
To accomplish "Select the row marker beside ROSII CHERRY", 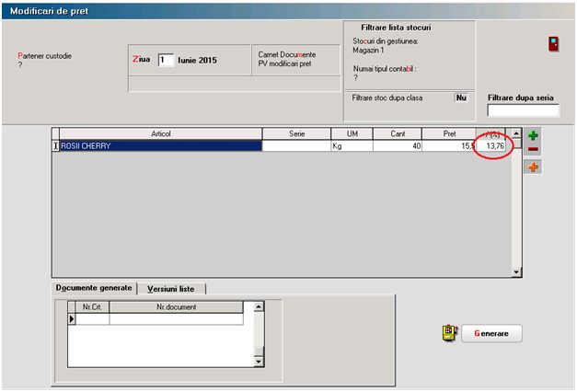I will click(55, 145).
